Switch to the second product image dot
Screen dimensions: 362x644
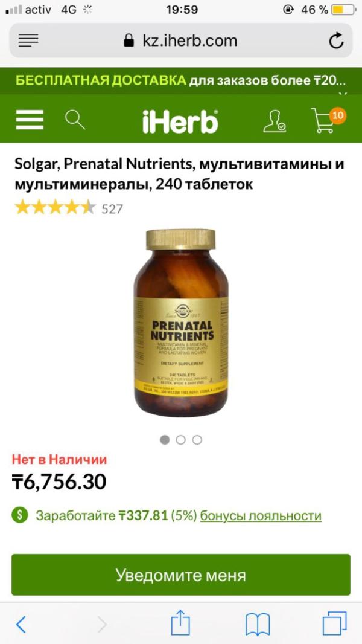181,440
